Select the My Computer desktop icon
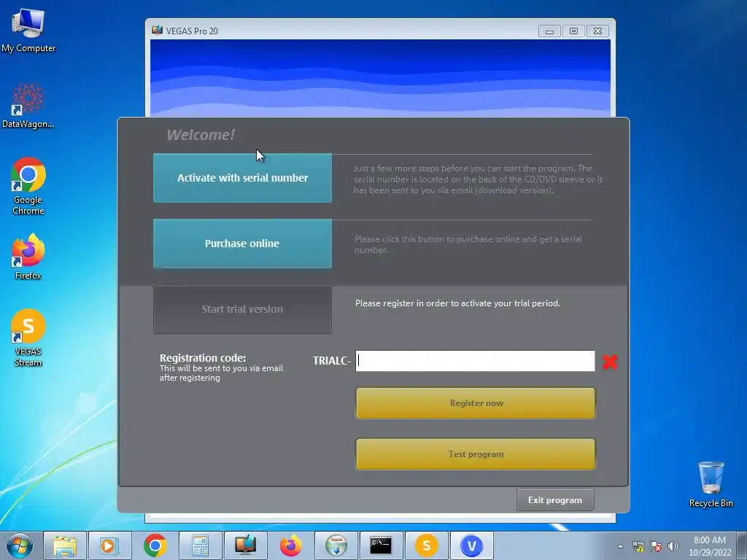 28,30
